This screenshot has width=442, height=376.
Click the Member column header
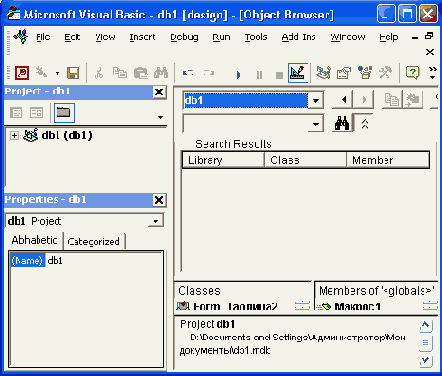tap(387, 160)
